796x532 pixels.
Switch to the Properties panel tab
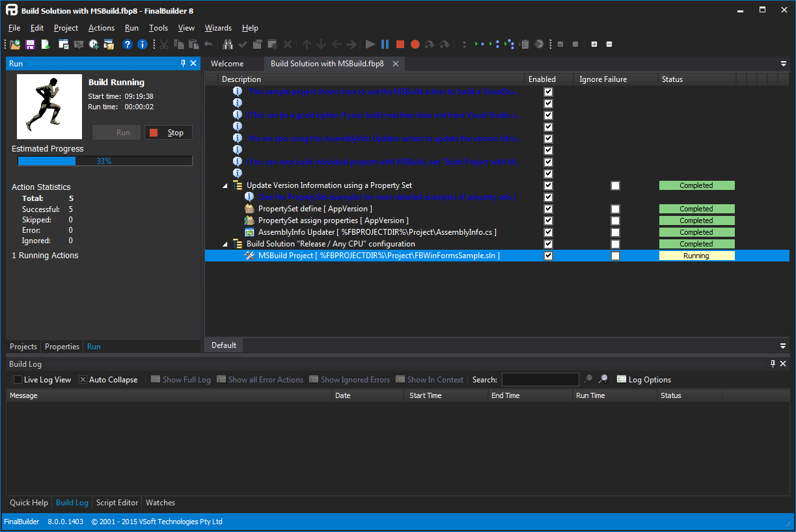click(x=62, y=347)
